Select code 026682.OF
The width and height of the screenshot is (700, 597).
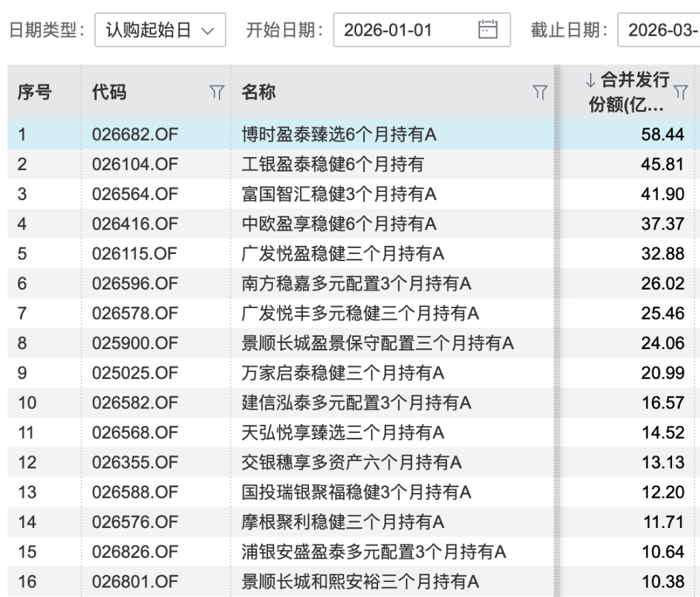[135, 135]
